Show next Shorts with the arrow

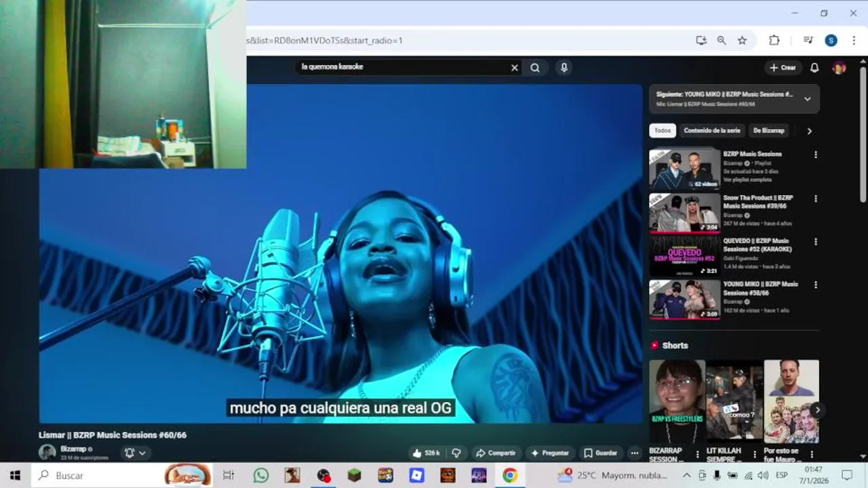tap(817, 409)
